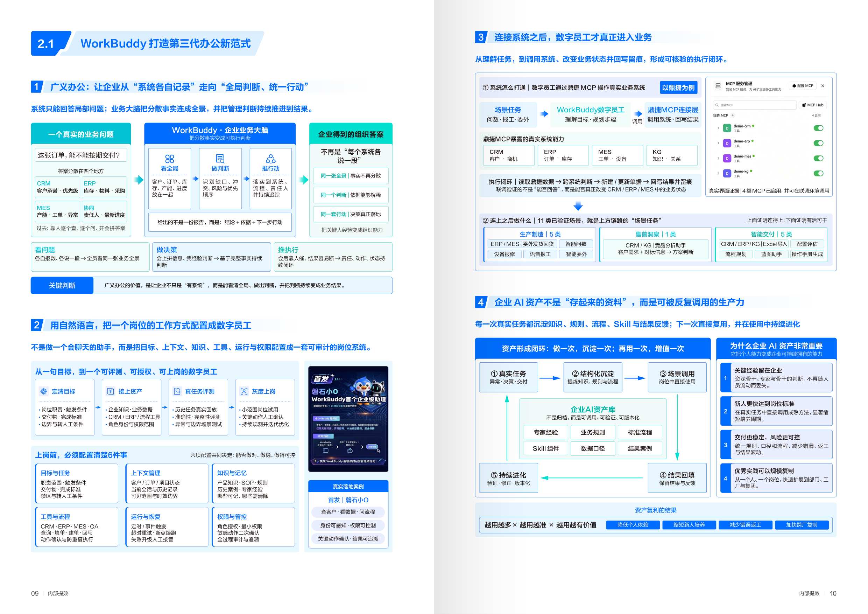Click the 身份可感知·权限可控 pill
Image resolution: width=868 pixels, height=614 pixels.
pyautogui.click(x=348, y=525)
